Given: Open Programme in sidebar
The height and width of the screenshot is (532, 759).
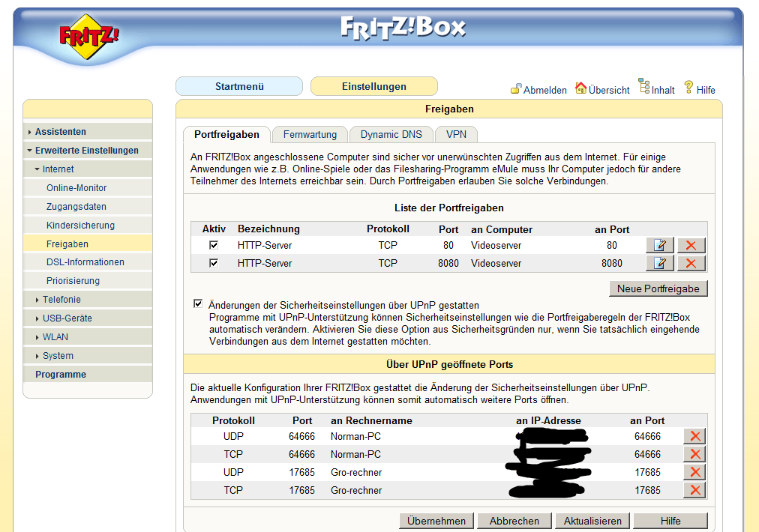Looking at the screenshot, I should pyautogui.click(x=88, y=375).
